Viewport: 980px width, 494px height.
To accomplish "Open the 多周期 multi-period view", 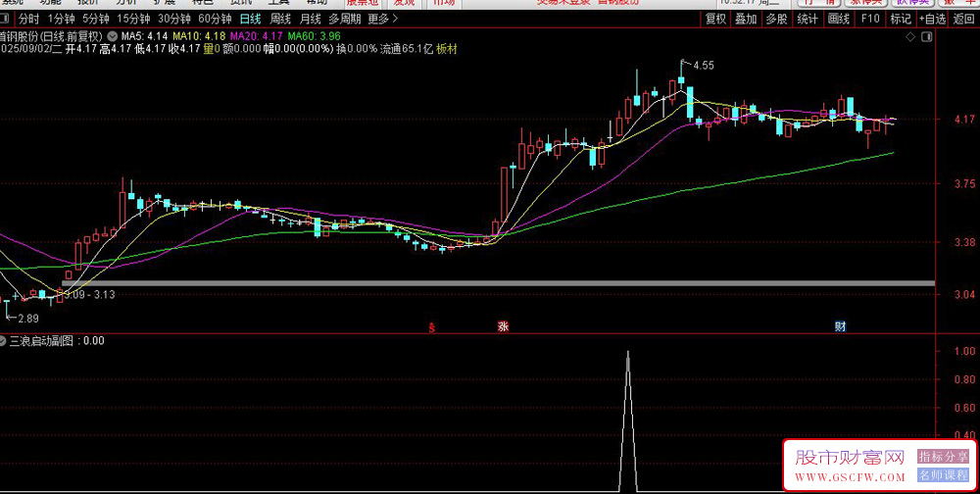I will coord(345,19).
